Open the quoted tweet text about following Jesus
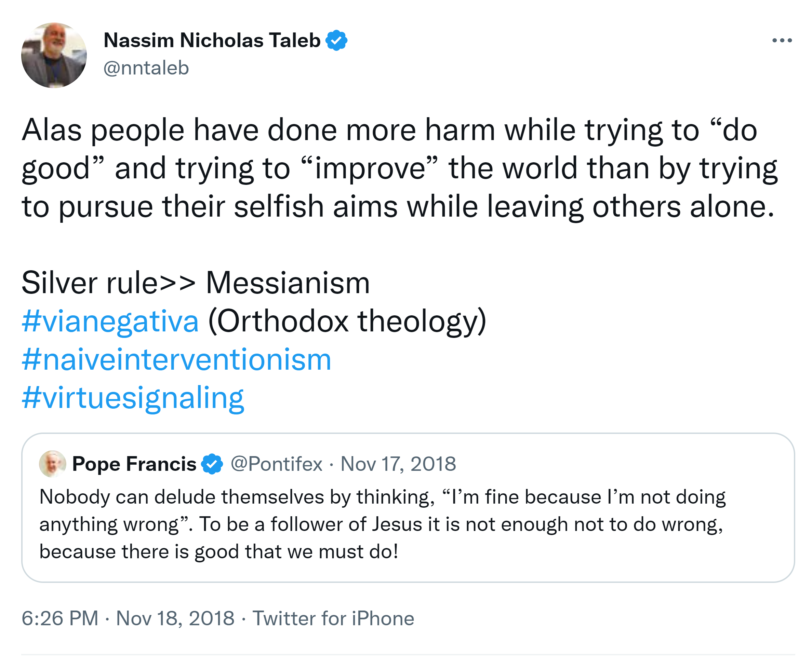 tap(382, 524)
